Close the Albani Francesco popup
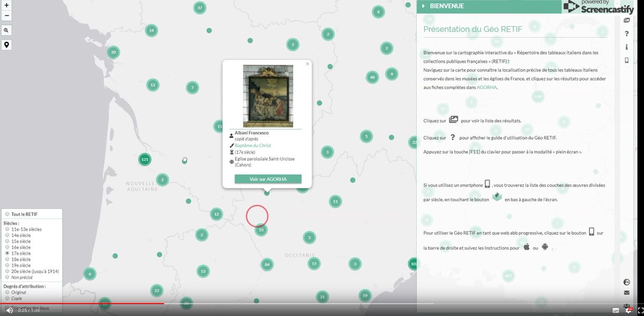Image resolution: width=644 pixels, height=316 pixels. coord(308,63)
